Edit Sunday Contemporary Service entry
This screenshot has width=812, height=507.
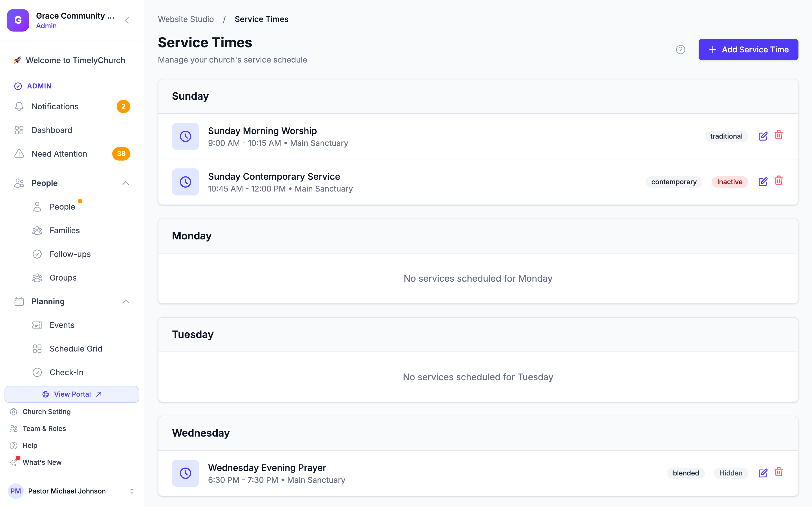click(763, 182)
